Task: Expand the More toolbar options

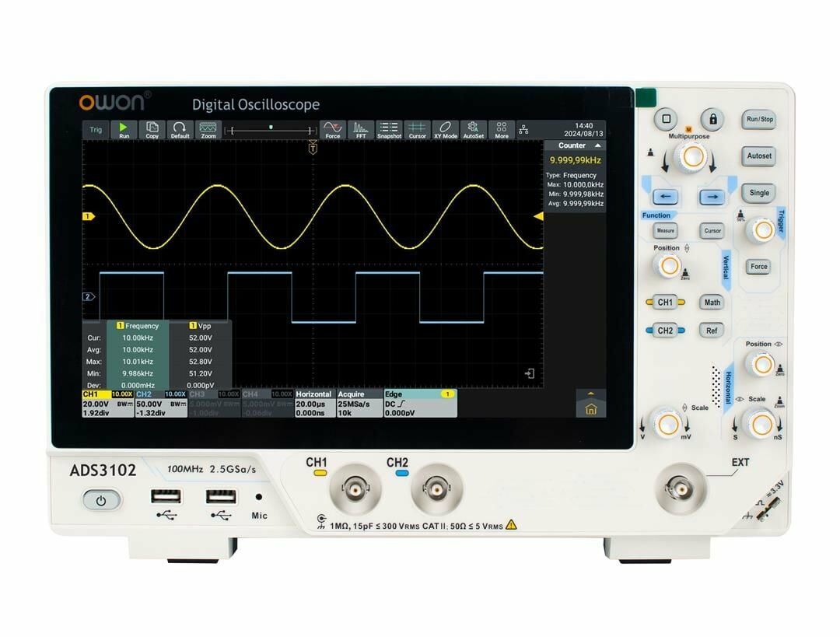Action: 500,130
